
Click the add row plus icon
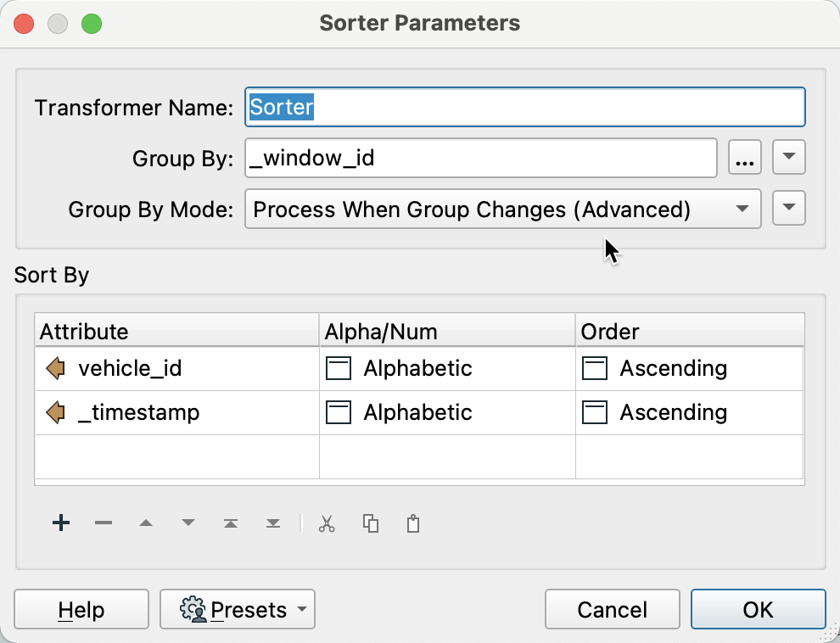click(x=60, y=523)
